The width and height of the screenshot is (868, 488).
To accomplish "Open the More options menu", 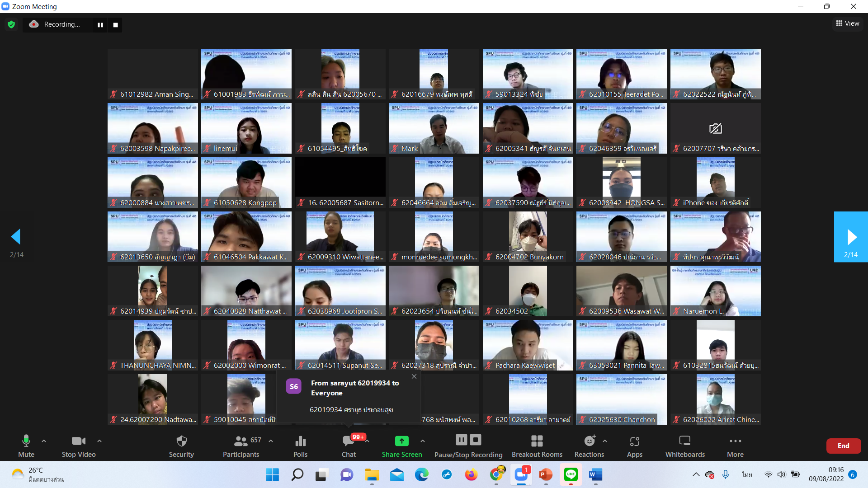I will pos(735,441).
